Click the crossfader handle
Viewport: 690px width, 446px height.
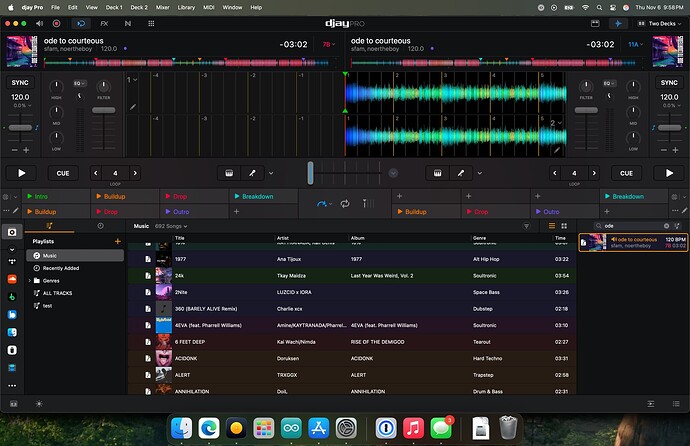coord(311,173)
